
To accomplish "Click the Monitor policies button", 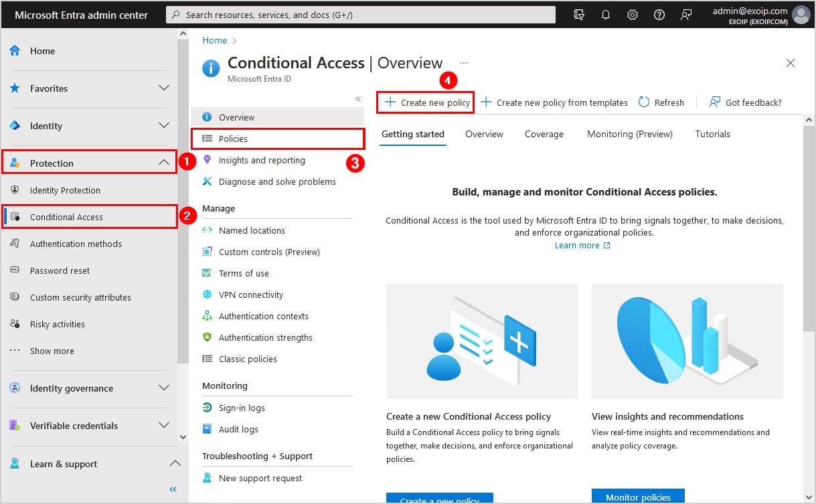I will coord(638,497).
